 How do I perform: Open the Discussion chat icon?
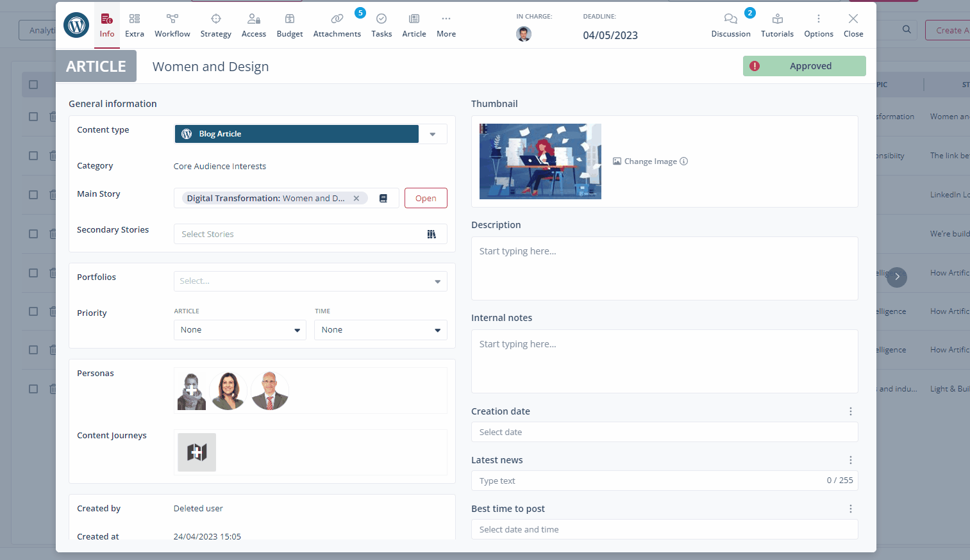tap(730, 19)
